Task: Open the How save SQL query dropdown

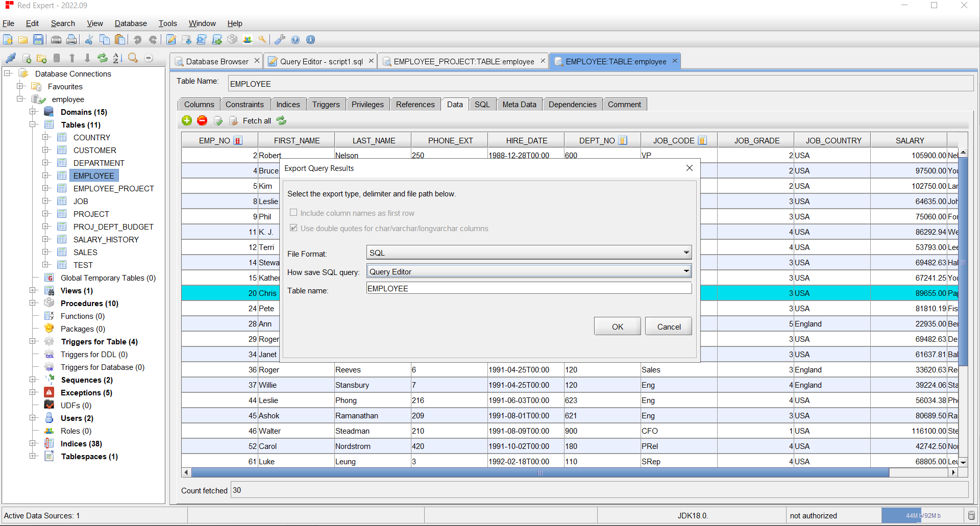Action: point(529,271)
